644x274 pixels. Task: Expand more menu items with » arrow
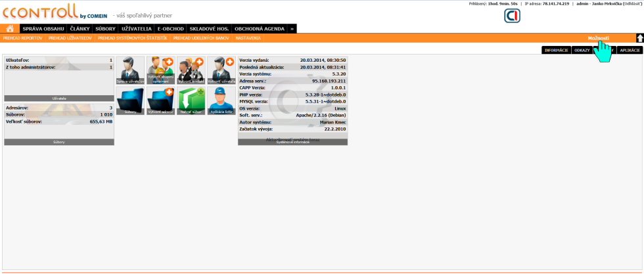coord(292,29)
